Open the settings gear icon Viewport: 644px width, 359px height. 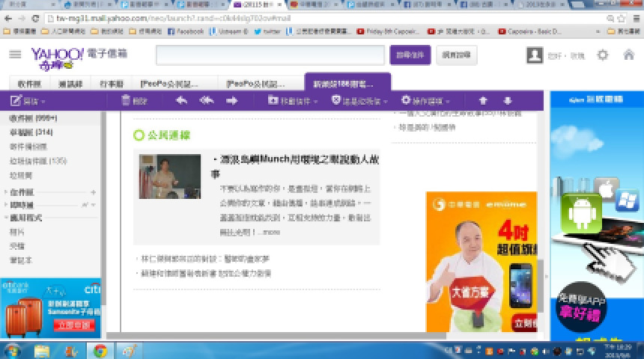pos(603,55)
